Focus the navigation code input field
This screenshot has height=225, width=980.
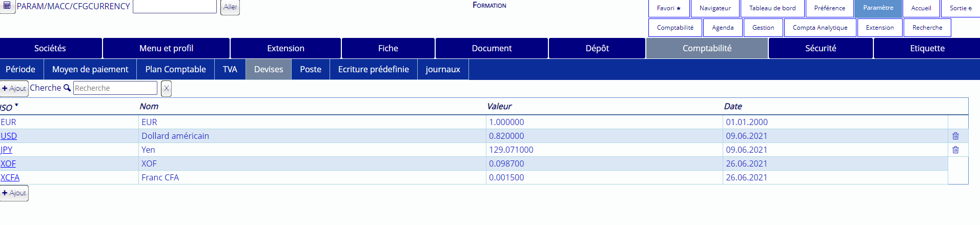click(x=174, y=7)
